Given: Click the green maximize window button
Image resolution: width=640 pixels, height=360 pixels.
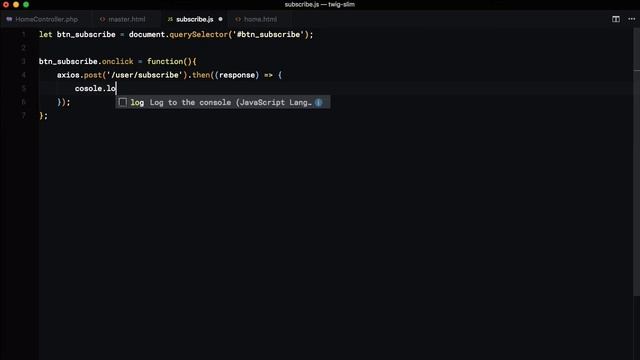Looking at the screenshot, I should coord(26,4).
